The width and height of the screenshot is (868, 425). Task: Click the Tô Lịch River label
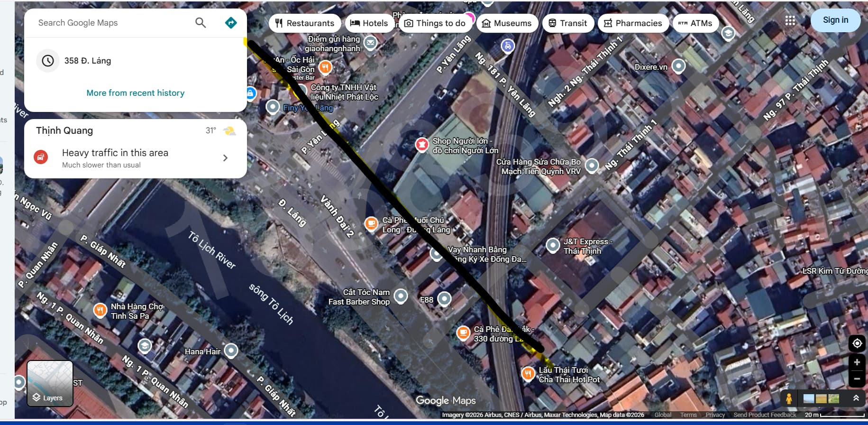tap(211, 250)
